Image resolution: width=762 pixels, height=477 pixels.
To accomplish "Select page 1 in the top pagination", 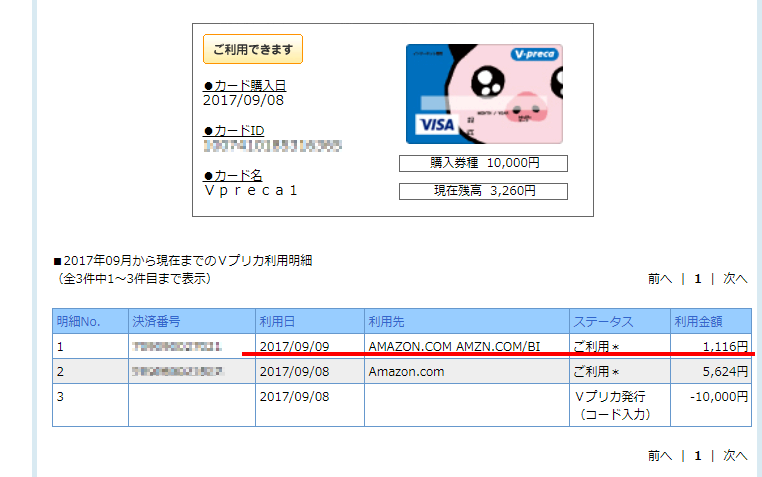I will coord(697,279).
